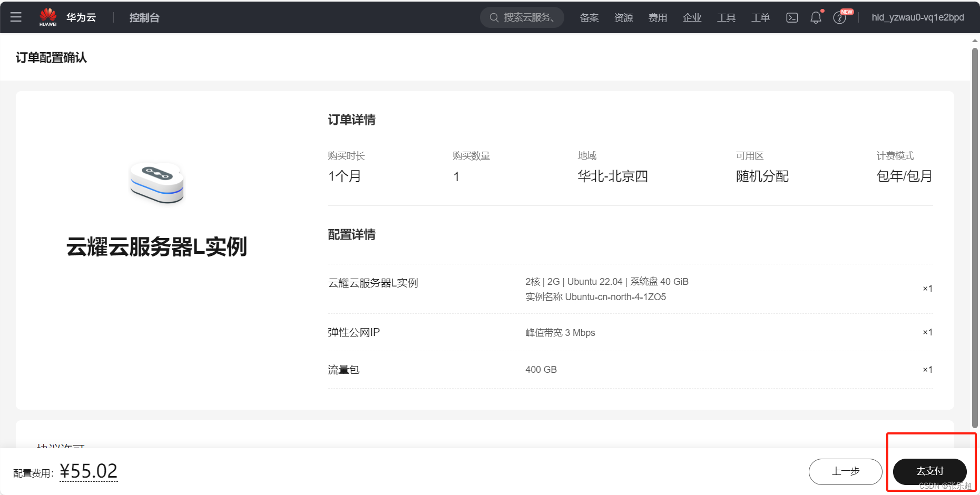Click the ¥55.02 configuration fee amount

click(x=89, y=471)
